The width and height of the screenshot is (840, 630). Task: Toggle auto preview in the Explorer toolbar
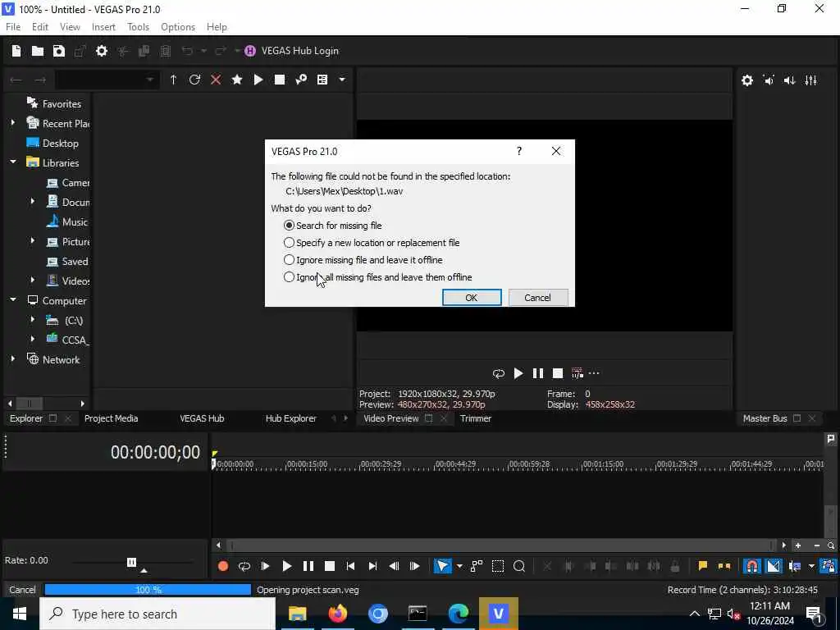pos(301,80)
